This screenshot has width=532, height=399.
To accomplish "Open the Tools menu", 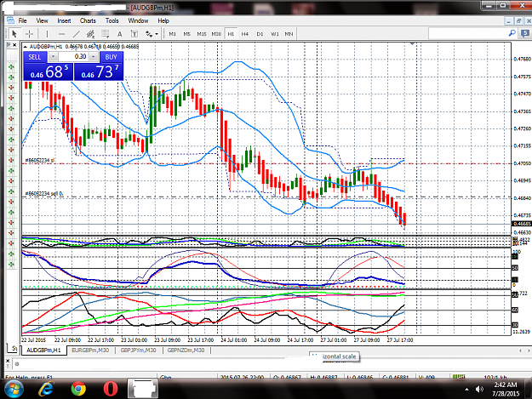I will [x=112, y=20].
